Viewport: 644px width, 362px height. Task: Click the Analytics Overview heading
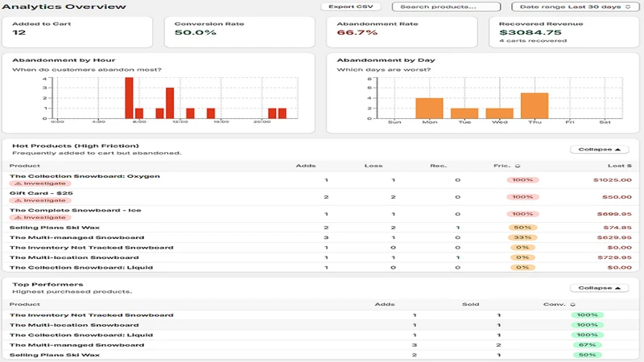64,6
